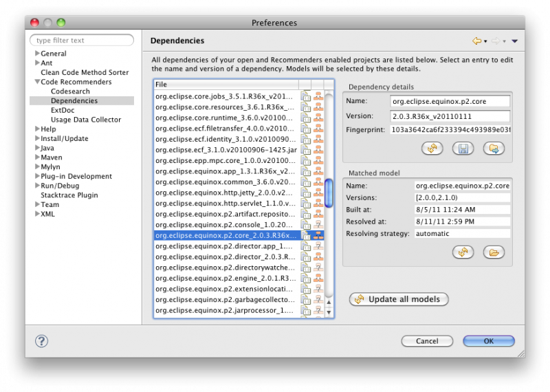Expand the Install/Update tree node
The height and width of the screenshot is (392, 550).
point(37,138)
